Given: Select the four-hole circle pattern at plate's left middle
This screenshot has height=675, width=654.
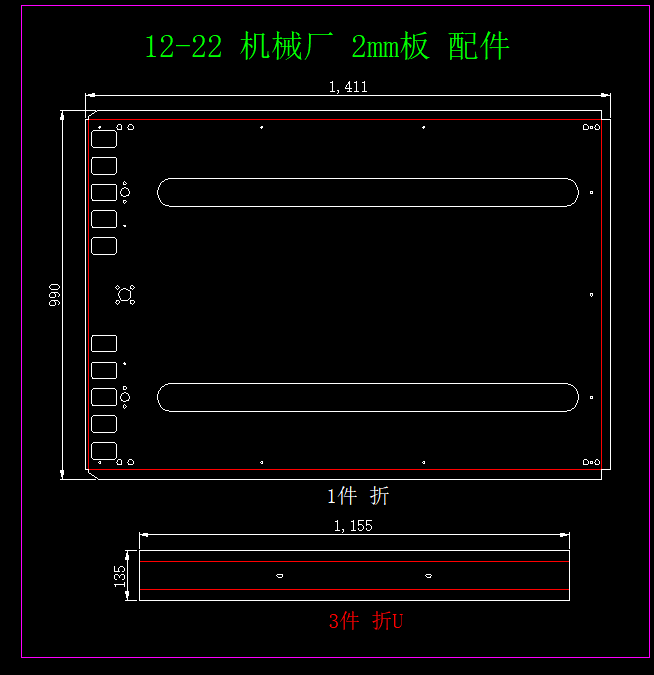Looking at the screenshot, I should pyautogui.click(x=125, y=294).
